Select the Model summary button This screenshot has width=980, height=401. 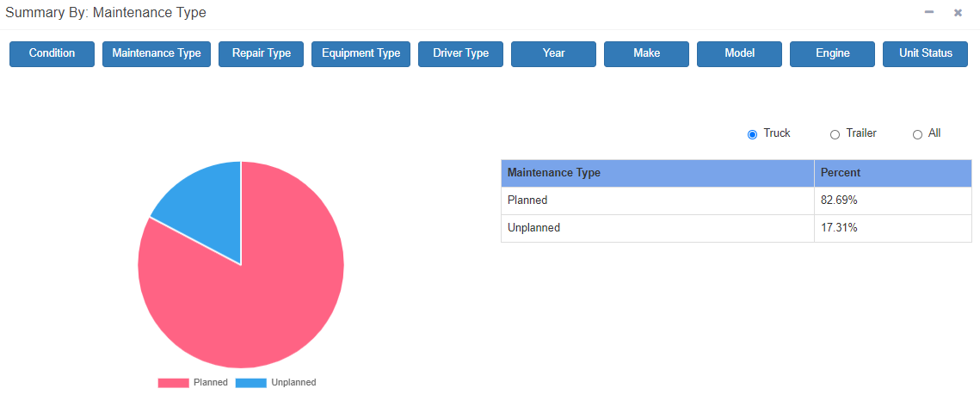(x=739, y=53)
